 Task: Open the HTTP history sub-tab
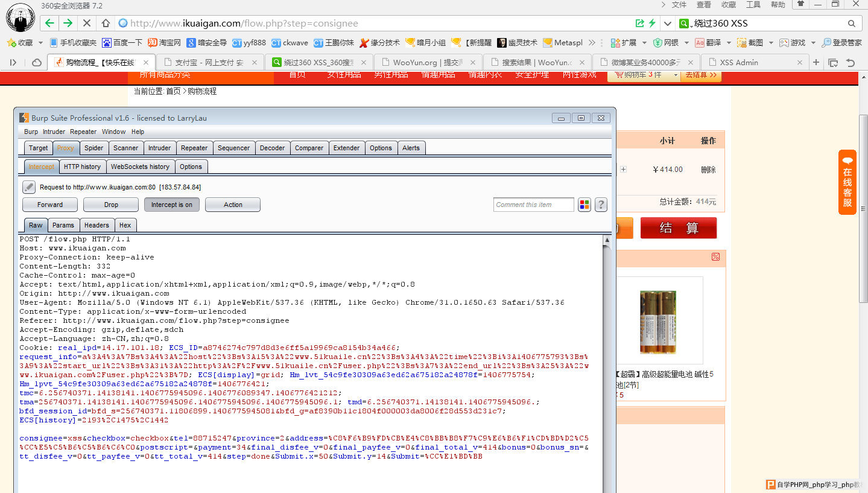pyautogui.click(x=82, y=167)
